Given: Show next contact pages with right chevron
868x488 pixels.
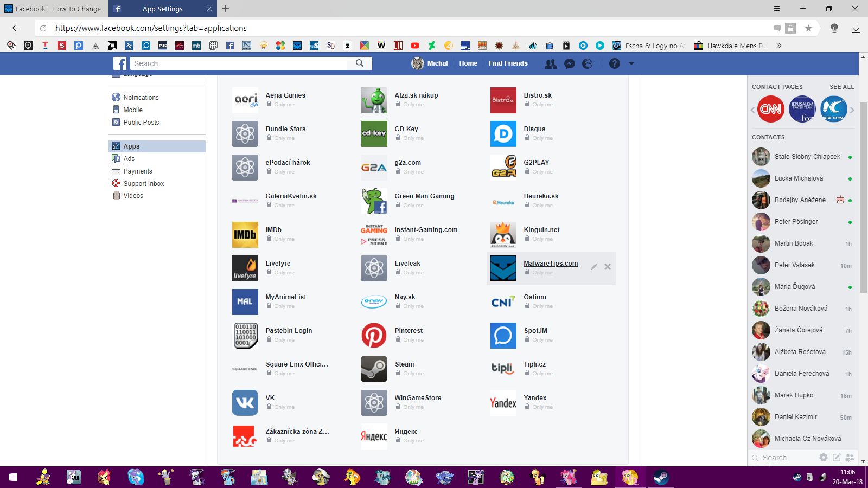Looking at the screenshot, I should pos(852,110).
